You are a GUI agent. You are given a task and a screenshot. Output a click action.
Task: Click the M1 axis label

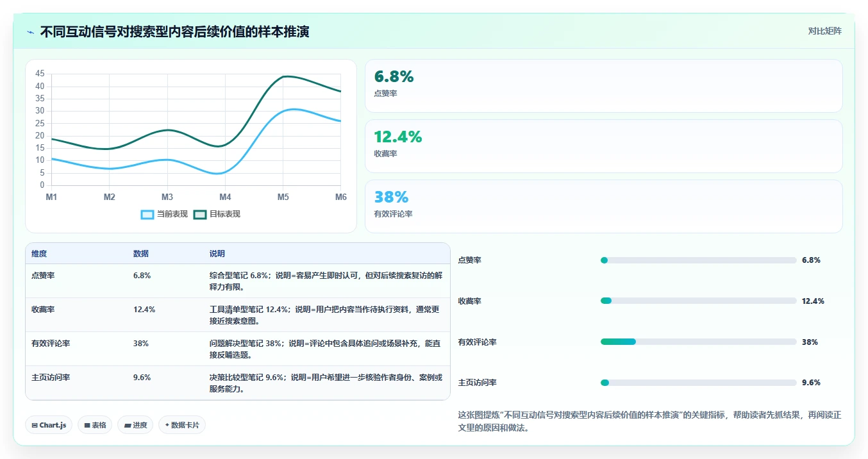pos(51,197)
